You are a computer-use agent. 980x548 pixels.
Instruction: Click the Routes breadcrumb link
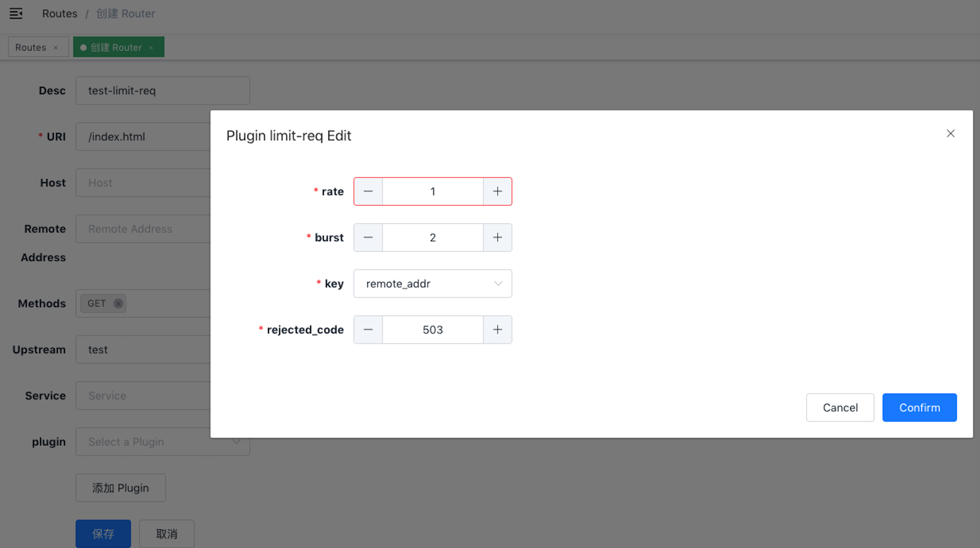[60, 13]
